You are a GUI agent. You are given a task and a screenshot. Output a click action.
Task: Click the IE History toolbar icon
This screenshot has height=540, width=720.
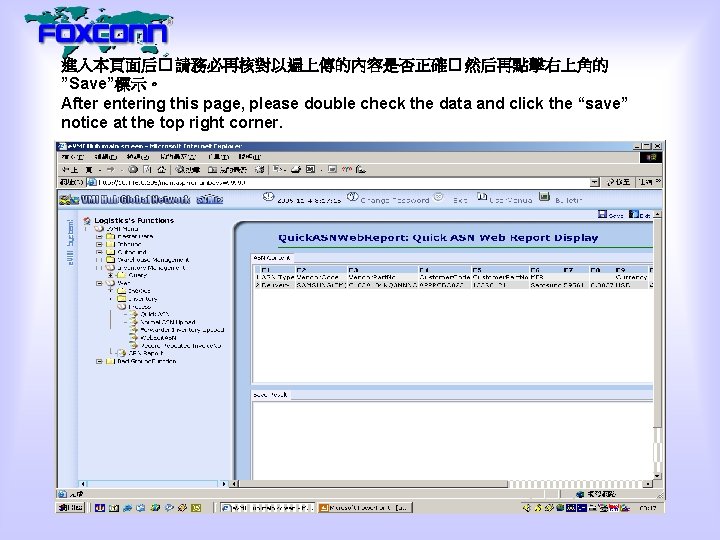(x=260, y=169)
